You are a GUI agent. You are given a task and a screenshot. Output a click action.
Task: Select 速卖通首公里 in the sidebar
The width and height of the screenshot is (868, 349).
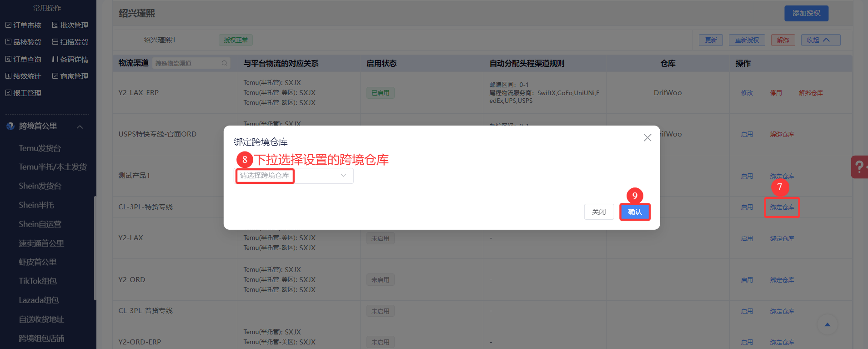tap(41, 243)
